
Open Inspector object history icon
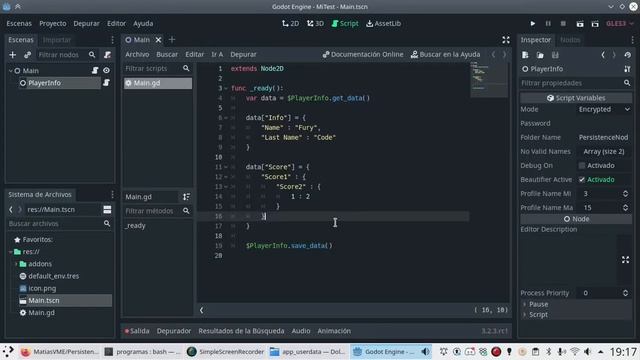click(x=627, y=55)
